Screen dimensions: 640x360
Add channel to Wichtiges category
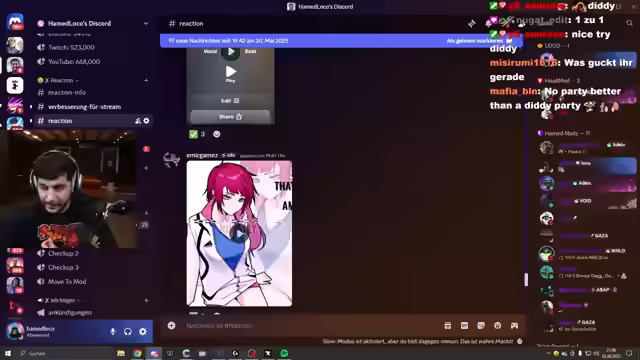point(146,300)
